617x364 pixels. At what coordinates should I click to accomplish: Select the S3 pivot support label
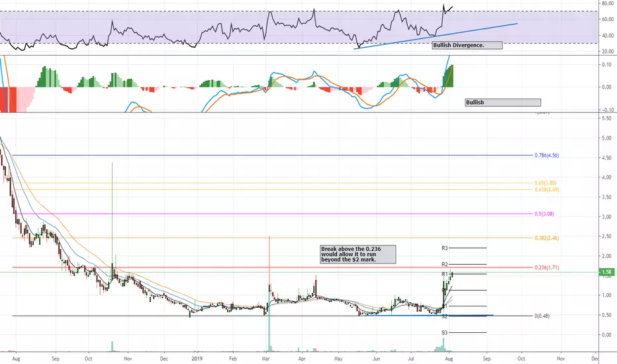coord(445,333)
